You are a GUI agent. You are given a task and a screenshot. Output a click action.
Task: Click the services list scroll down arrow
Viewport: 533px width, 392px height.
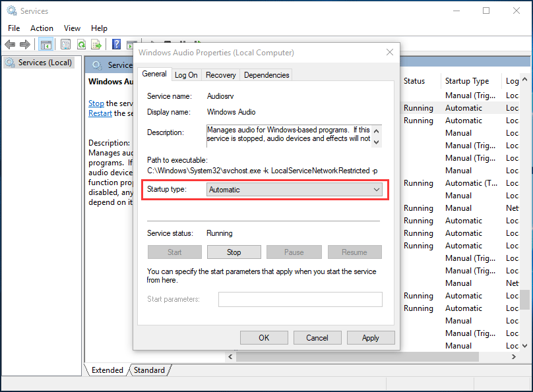[x=525, y=346]
